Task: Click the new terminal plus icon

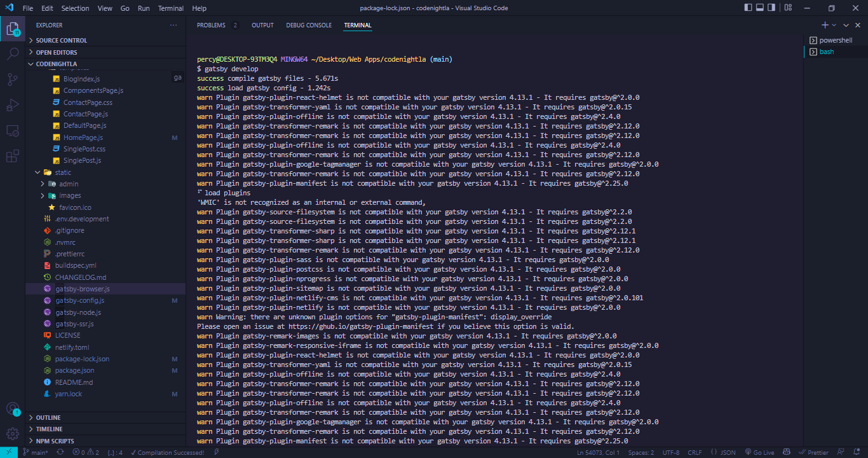Action: 825,25
